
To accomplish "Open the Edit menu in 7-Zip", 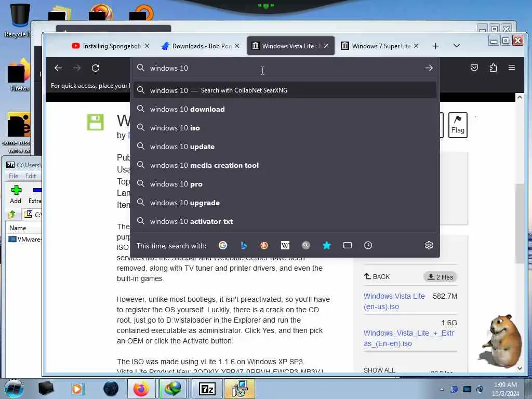I will point(31,176).
